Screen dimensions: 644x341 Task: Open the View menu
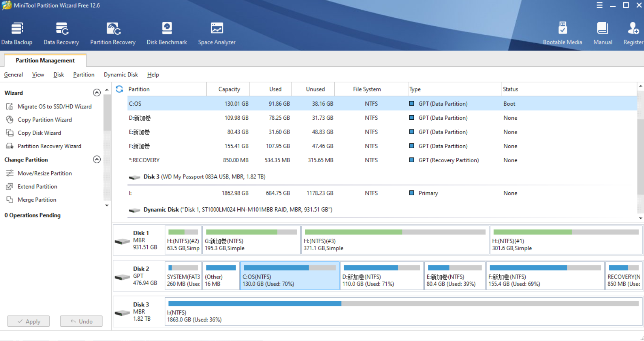(38, 75)
